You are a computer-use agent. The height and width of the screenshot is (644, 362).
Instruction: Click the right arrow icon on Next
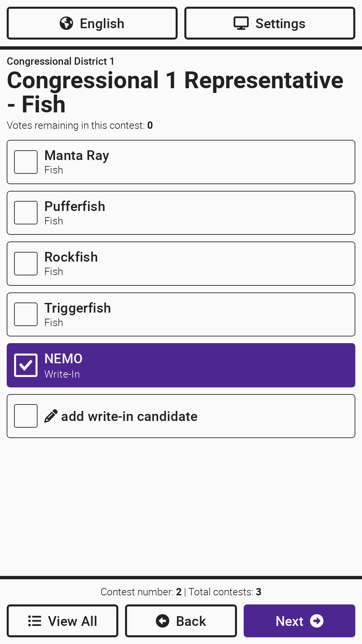[x=317, y=621]
